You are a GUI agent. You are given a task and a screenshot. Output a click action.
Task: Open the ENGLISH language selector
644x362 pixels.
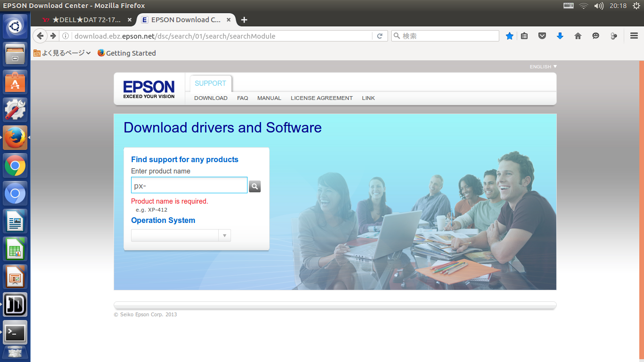pyautogui.click(x=543, y=66)
